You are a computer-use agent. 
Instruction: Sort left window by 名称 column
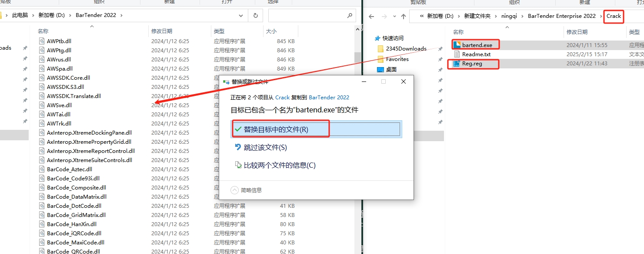tap(43, 31)
